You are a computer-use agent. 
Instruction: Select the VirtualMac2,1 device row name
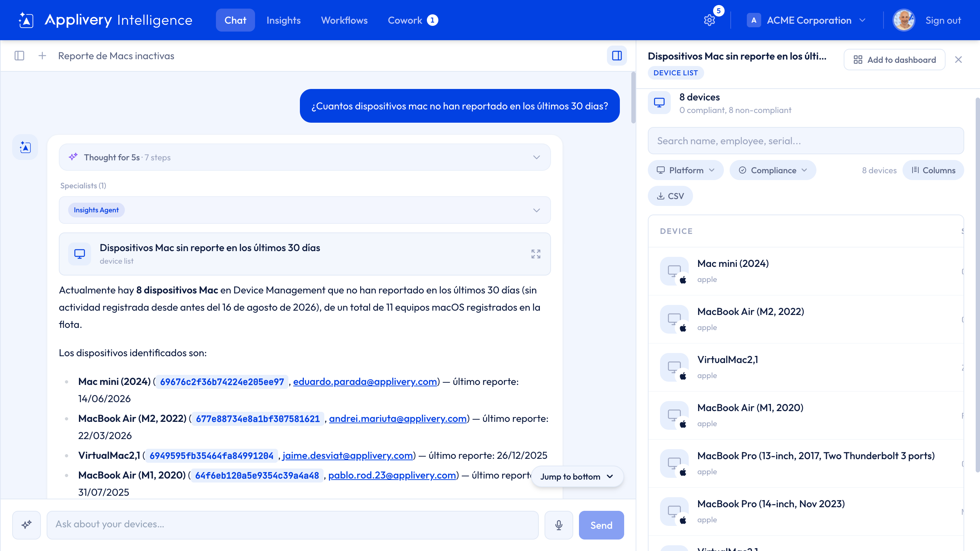click(727, 359)
